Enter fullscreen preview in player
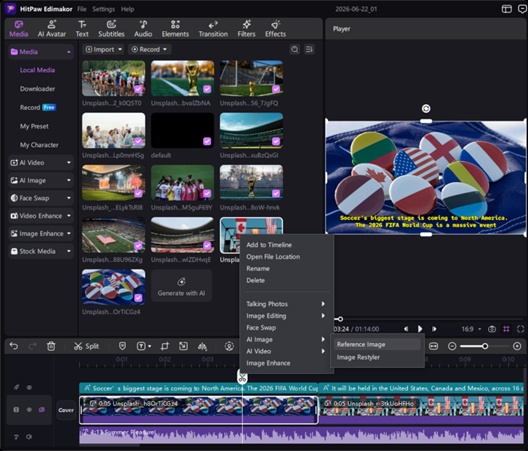Image resolution: width=528 pixels, height=451 pixels. (x=520, y=329)
